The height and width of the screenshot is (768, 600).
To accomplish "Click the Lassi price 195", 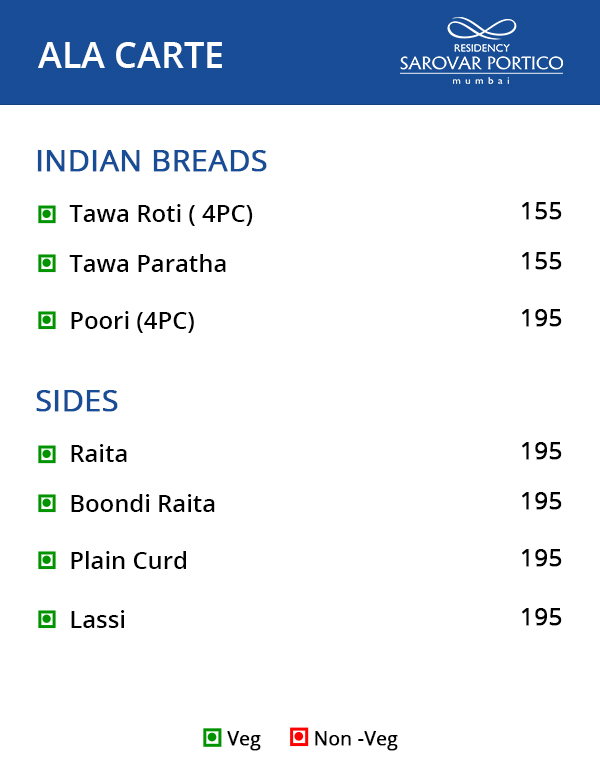I will [x=541, y=617].
